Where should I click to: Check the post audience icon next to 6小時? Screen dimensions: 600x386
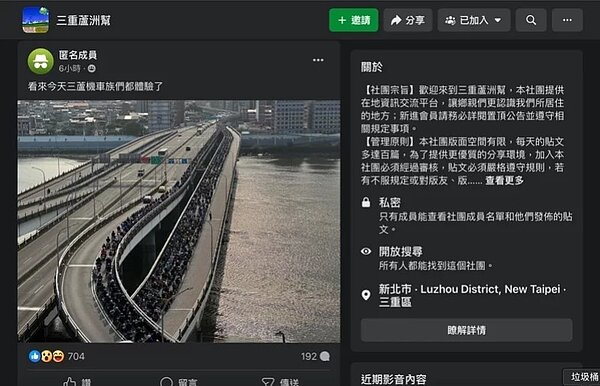(x=92, y=68)
